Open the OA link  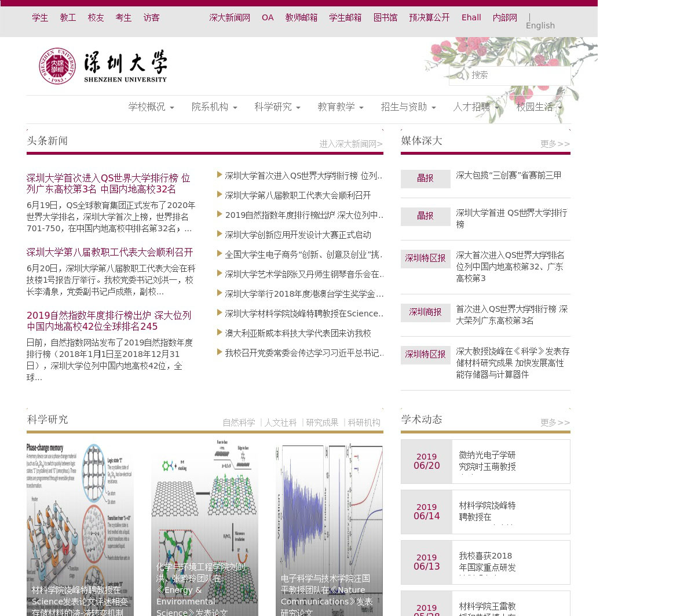pos(268,18)
